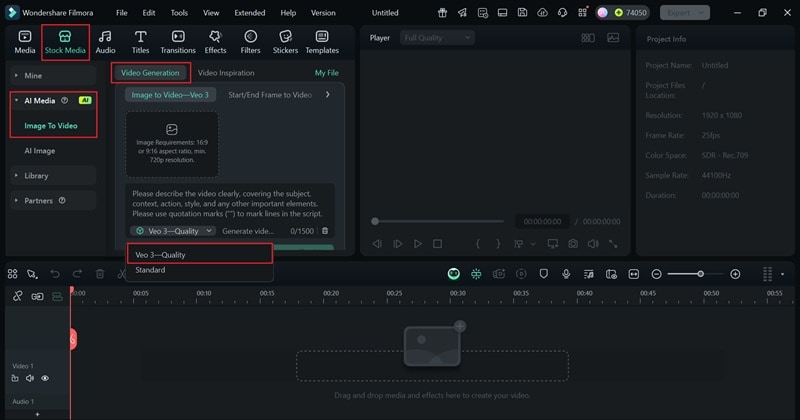Screen dimensions: 800x420
Task: Choose Standard from the model list
Action: coord(199,270)
